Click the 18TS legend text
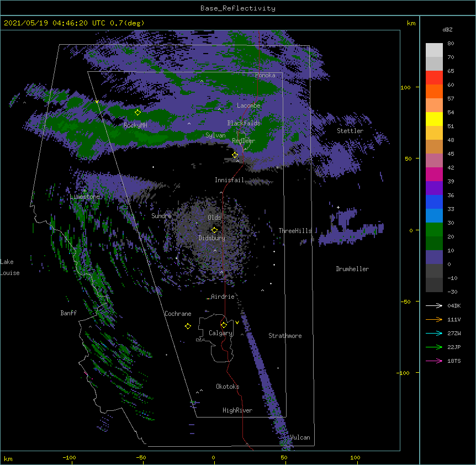 point(454,361)
